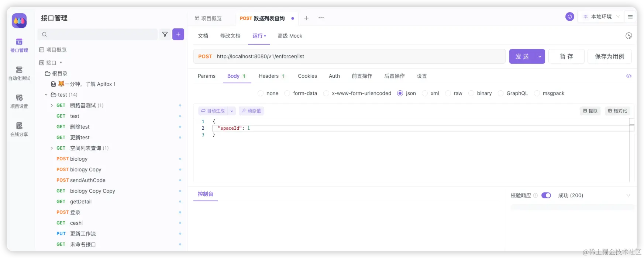Select GET getDetail in tree
Screen dimensions: 644x258
(x=74, y=202)
